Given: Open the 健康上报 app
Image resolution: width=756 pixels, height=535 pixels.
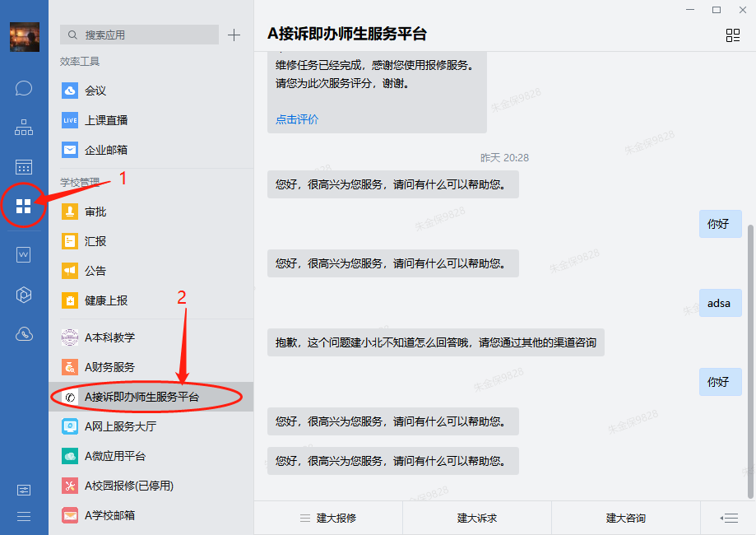Looking at the screenshot, I should [x=105, y=300].
